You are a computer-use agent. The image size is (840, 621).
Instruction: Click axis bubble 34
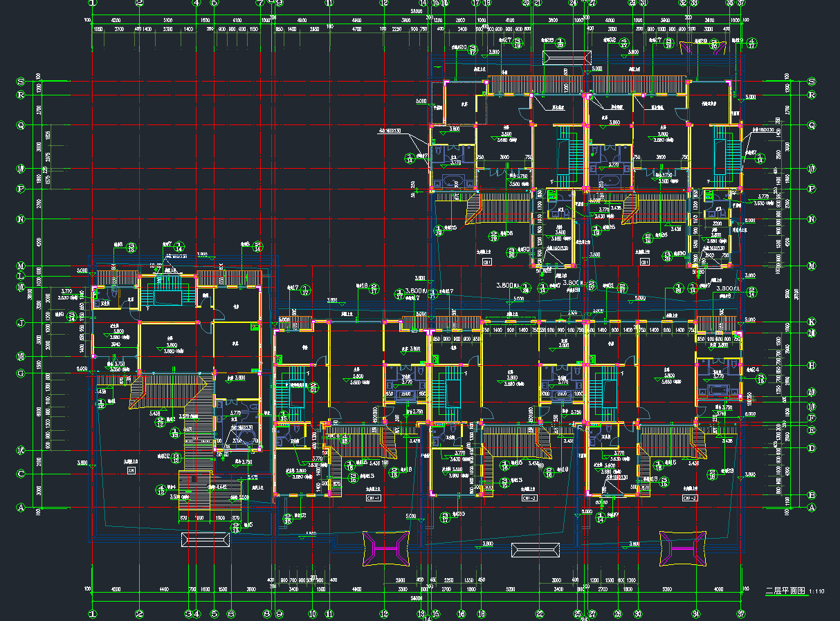[695, 613]
